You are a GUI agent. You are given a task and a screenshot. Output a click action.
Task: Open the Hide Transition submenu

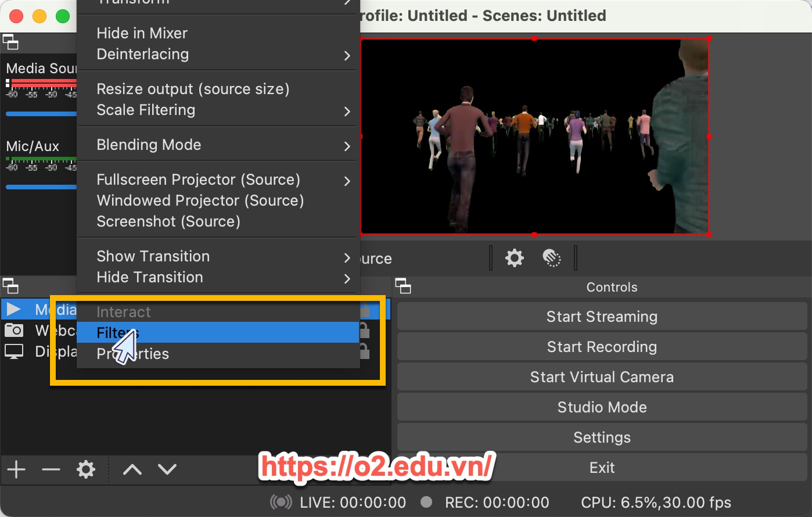(x=218, y=277)
